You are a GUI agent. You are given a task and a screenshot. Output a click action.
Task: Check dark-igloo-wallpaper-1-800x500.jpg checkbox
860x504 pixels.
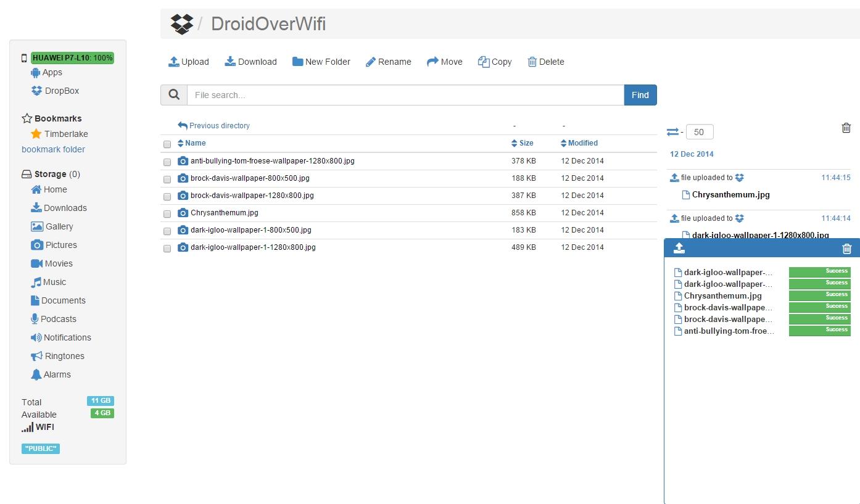pos(167,231)
